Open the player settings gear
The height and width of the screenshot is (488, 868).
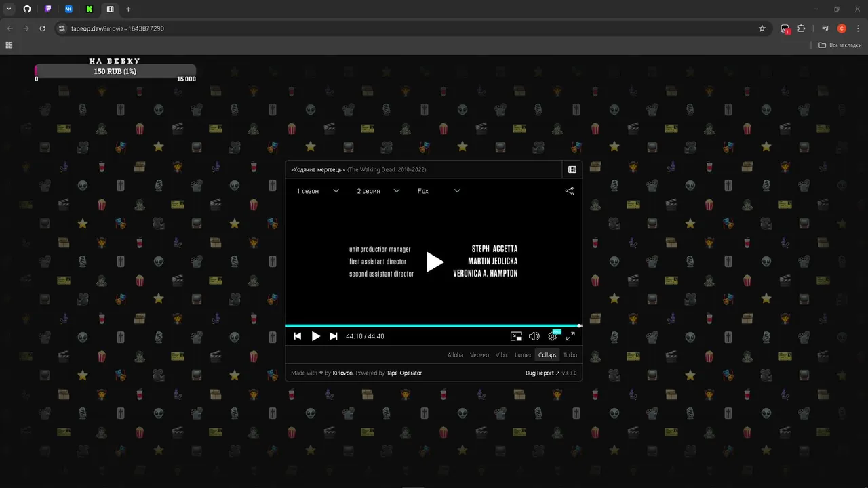pyautogui.click(x=553, y=336)
